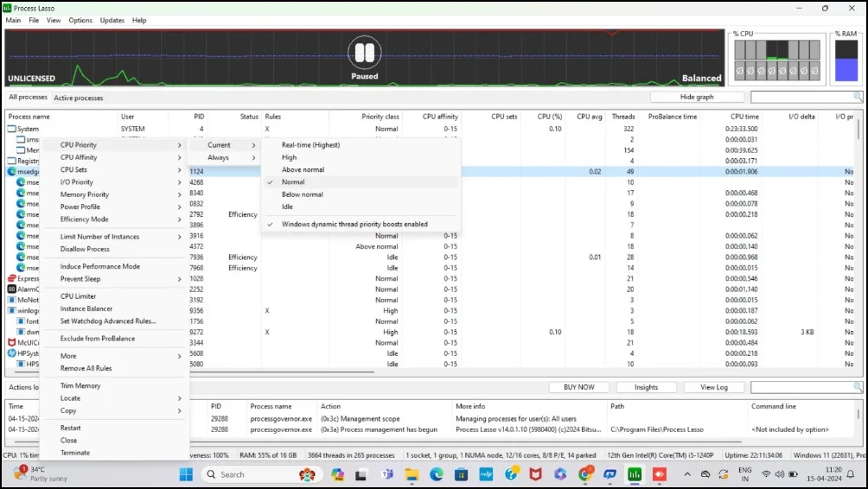The height and width of the screenshot is (489, 868).
Task: Switch to the Active processes tab
Action: click(x=79, y=98)
